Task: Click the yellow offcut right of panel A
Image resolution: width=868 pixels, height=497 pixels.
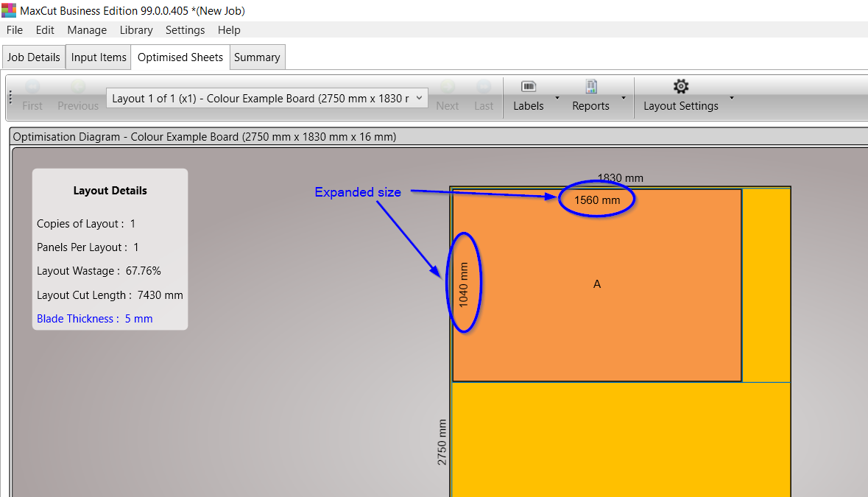Action: [x=766, y=285]
